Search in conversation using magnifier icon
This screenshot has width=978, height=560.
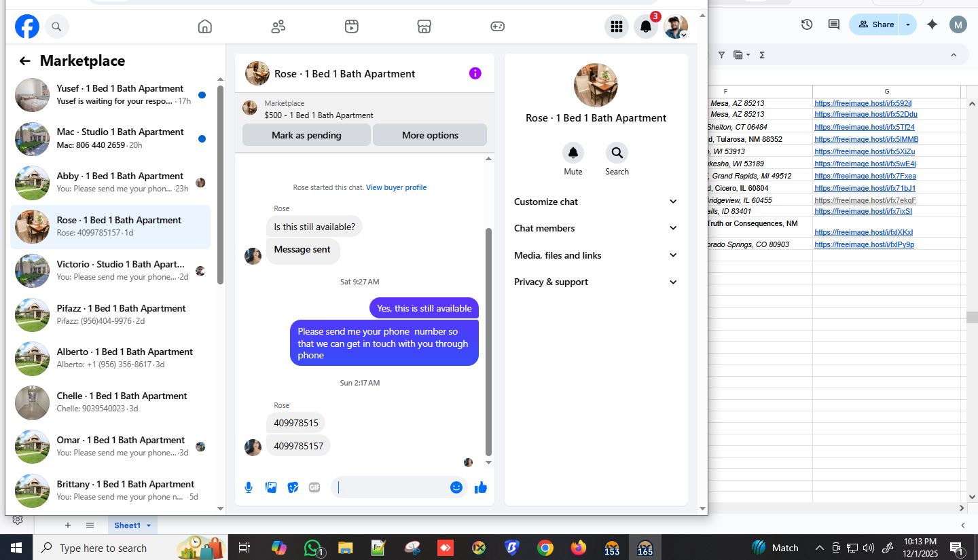coord(617,153)
